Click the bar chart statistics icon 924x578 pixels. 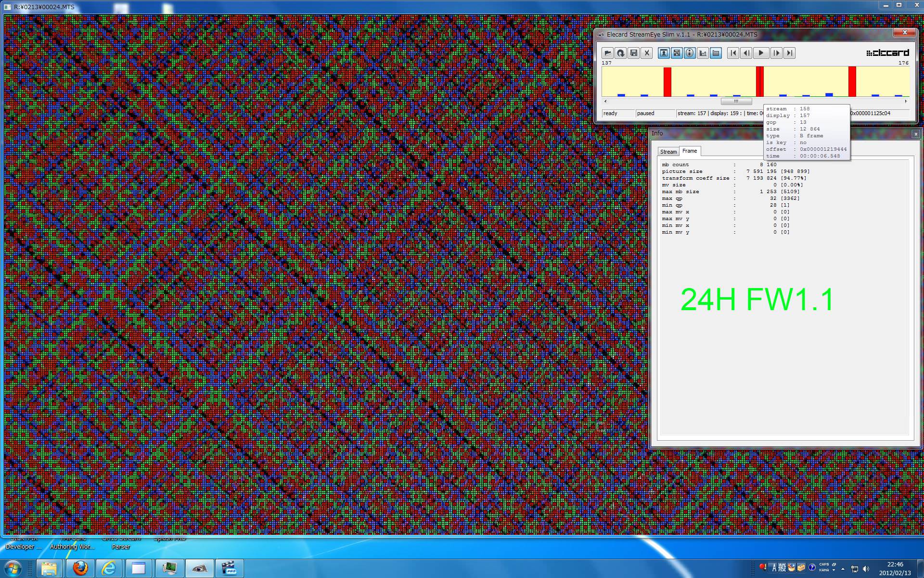[x=703, y=53]
